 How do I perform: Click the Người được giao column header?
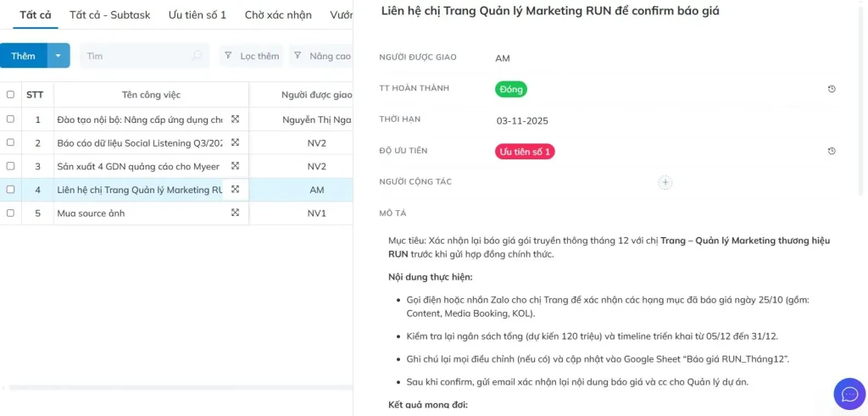pyautogui.click(x=317, y=95)
